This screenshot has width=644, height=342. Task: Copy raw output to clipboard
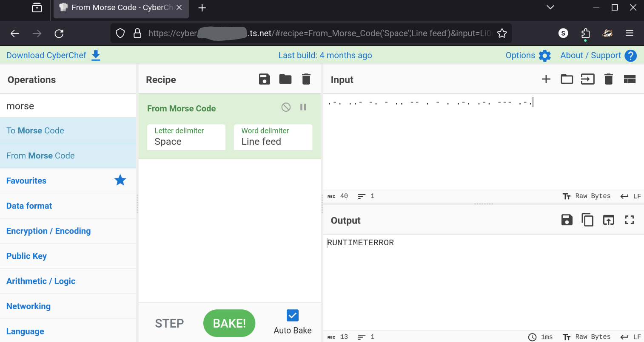(587, 220)
